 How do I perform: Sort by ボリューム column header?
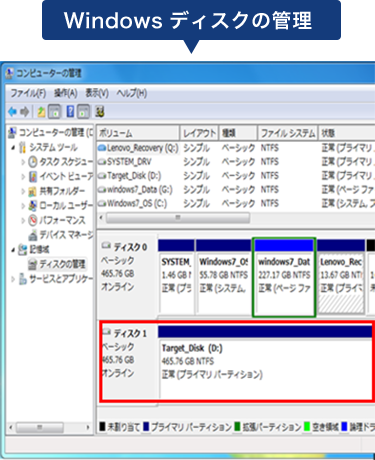click(138, 133)
